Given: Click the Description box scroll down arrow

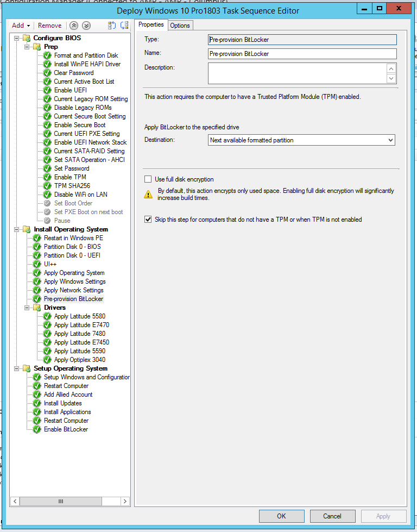Looking at the screenshot, I should pyautogui.click(x=391, y=78).
